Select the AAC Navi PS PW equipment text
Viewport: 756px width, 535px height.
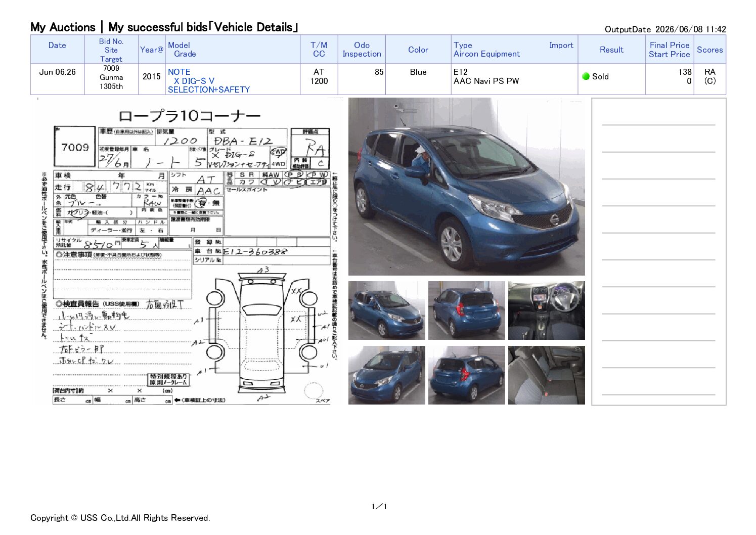click(486, 81)
